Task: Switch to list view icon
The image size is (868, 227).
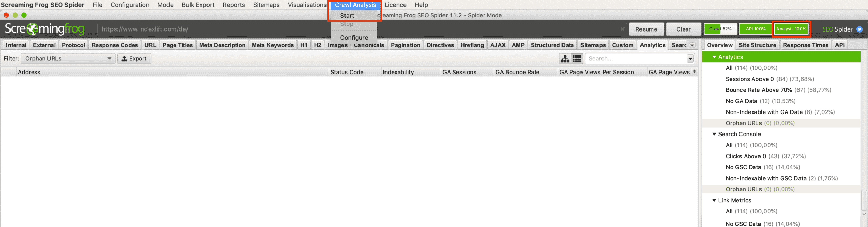Action: pos(577,59)
